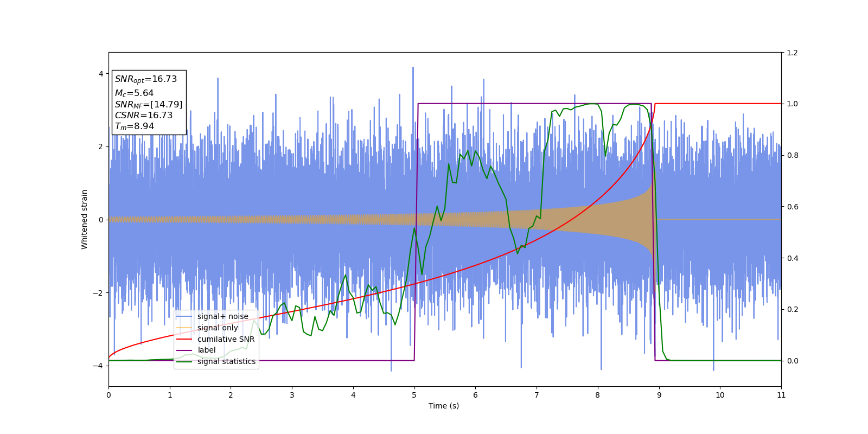868x434 pixels.
Task: Click x-axis tick label 3
Action: [x=292, y=395]
